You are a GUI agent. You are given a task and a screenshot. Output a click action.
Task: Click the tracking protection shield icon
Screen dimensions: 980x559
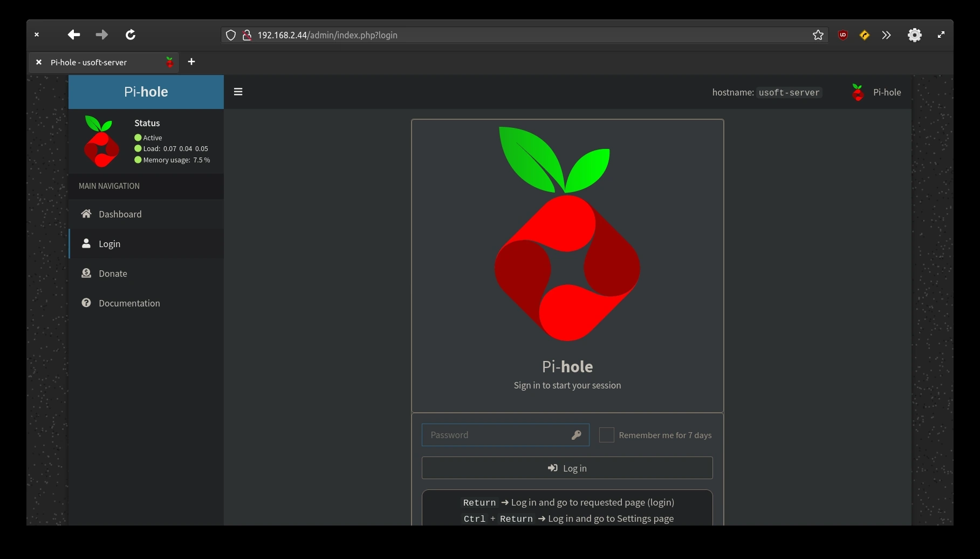coord(231,35)
